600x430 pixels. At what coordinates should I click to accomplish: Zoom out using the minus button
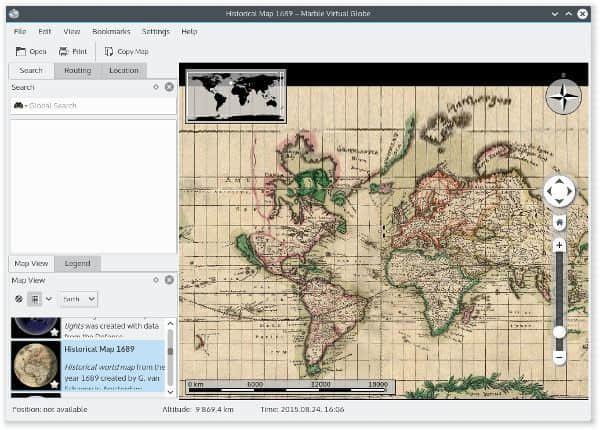pos(559,357)
